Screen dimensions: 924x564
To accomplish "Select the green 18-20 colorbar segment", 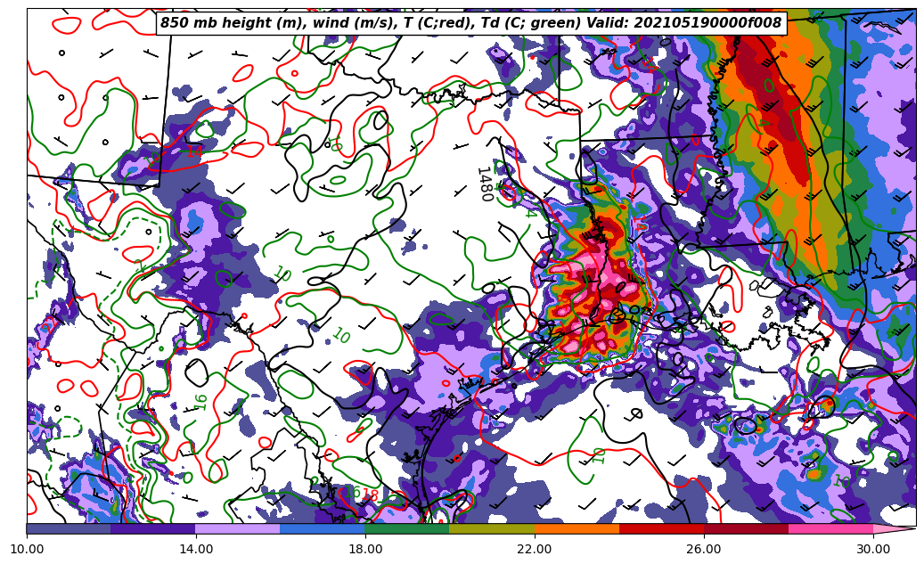I will click(x=407, y=528).
